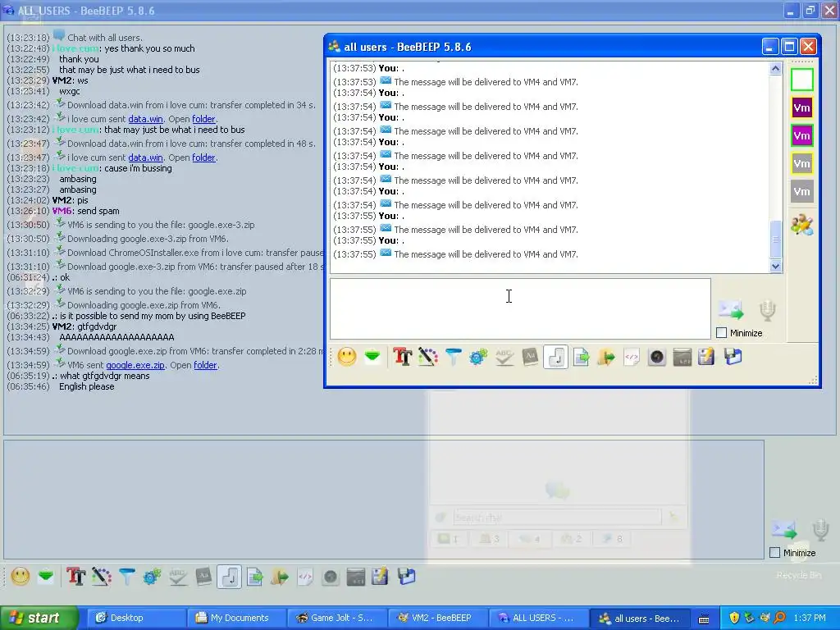Switch to Desktop taskbar item
Image resolution: width=840 pixels, height=630 pixels.
pyautogui.click(x=135, y=618)
